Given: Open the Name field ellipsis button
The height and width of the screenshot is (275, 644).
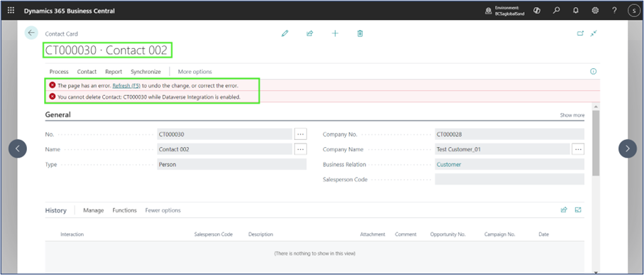Looking at the screenshot, I should (x=300, y=149).
